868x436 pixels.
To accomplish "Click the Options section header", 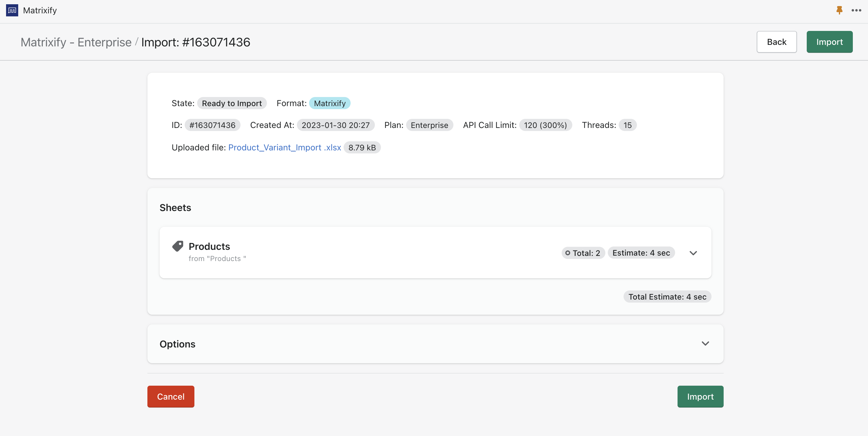I will [x=178, y=344].
